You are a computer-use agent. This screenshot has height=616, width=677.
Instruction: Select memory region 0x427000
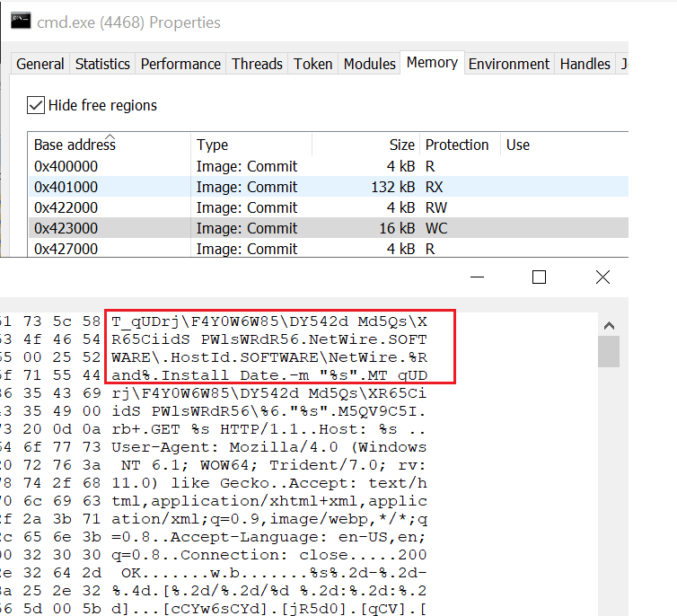tap(328, 248)
